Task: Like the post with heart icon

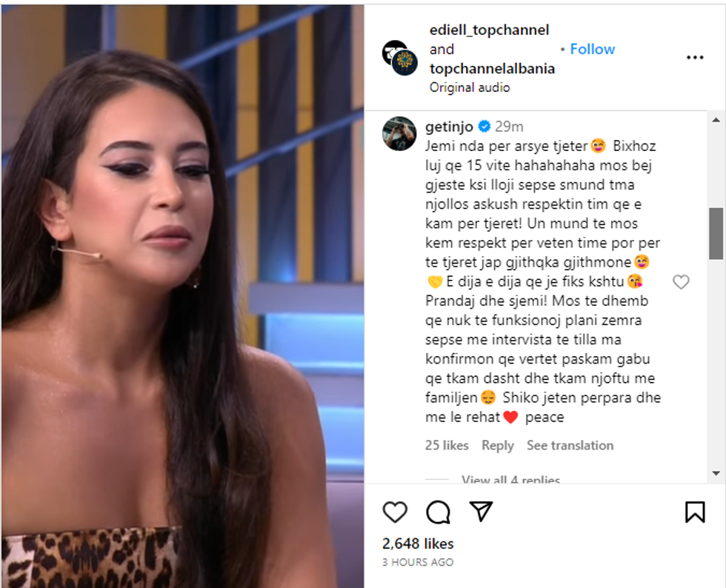Action: [395, 512]
